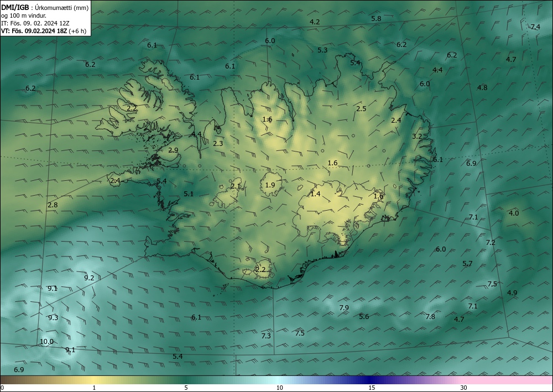
Task: Click the 5.6 value on the map
Action: point(364,317)
